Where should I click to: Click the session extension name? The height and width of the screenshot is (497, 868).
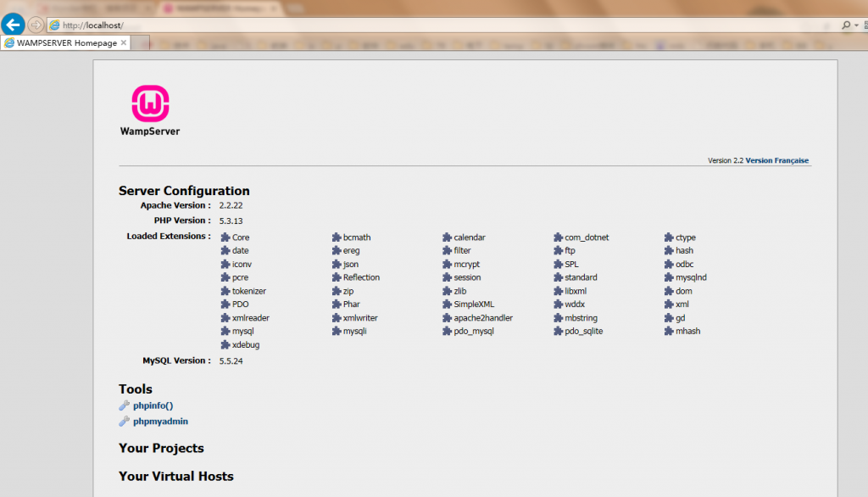(467, 277)
